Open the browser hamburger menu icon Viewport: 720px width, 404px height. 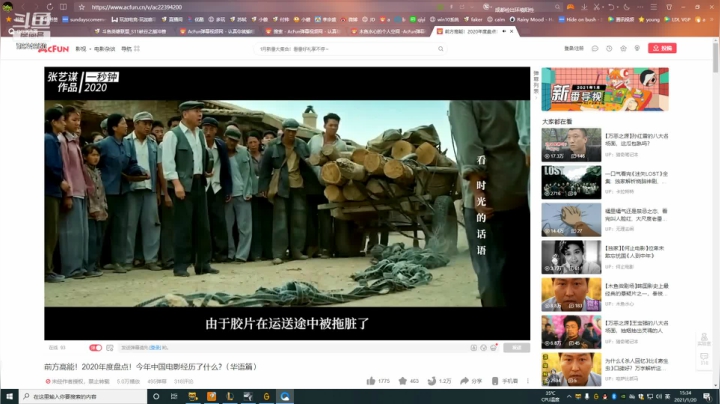click(653, 7)
